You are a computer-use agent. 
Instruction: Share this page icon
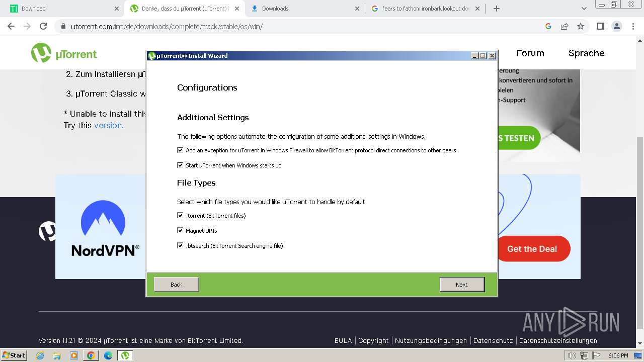point(565,26)
